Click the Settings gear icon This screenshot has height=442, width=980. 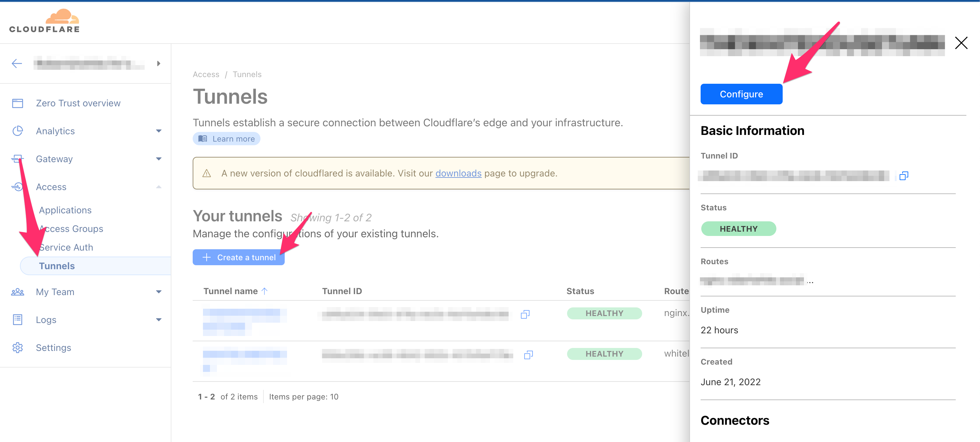click(x=18, y=347)
